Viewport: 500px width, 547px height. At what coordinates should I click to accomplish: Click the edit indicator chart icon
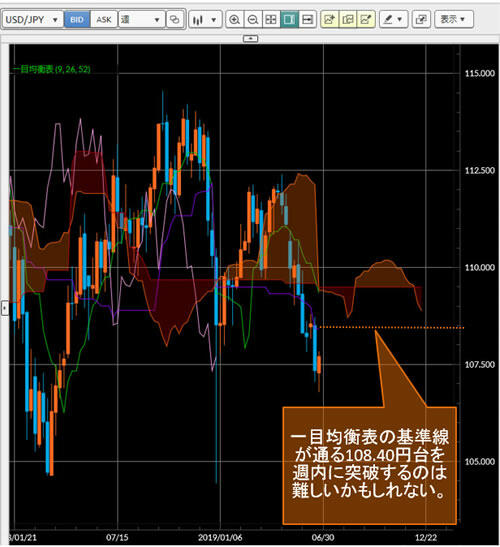tap(366, 20)
